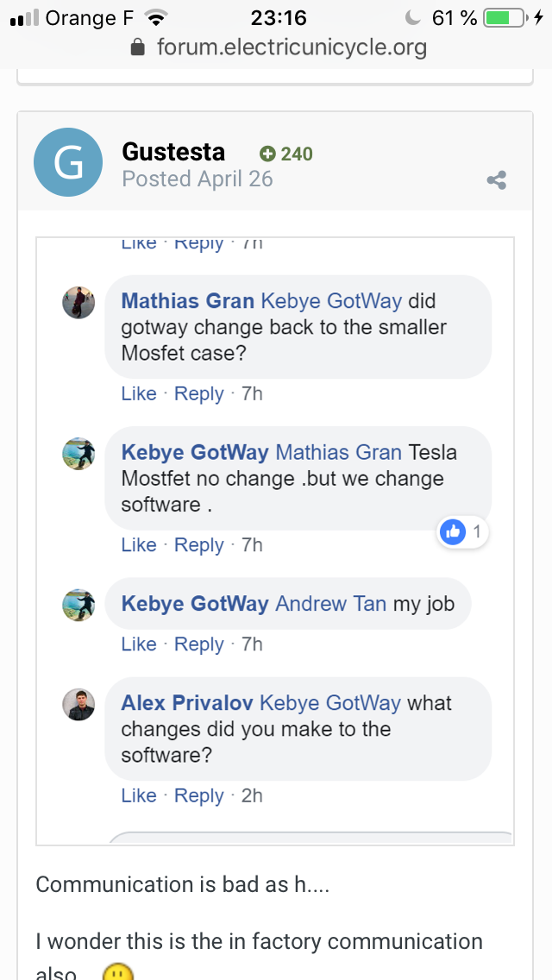
Task: Like Mathias Gran's Mosfet case comment
Action: tap(139, 393)
